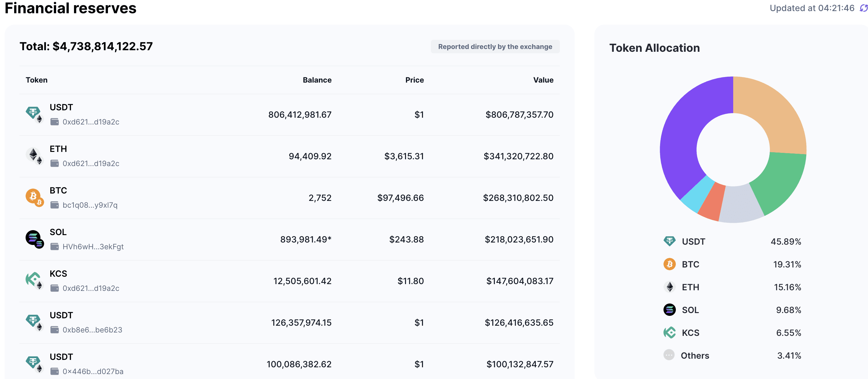The image size is (868, 379).
Task: Open wallet address 0x446b...d027ba
Action: point(93,371)
